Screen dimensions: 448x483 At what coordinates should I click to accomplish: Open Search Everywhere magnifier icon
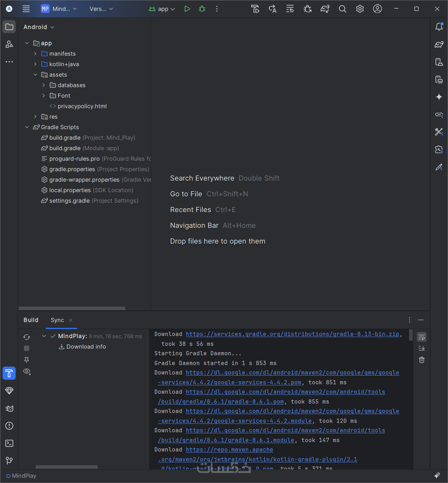tap(342, 9)
